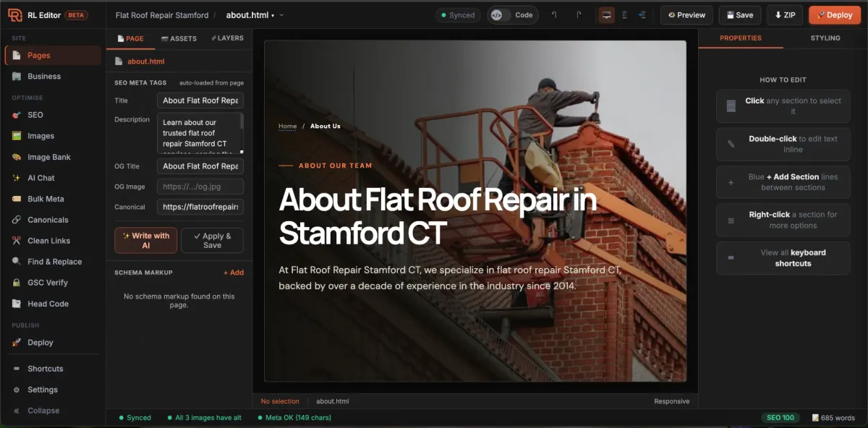Click the RL Editor logo
Image resolution: width=868 pixels, height=428 pixels.
click(x=15, y=14)
